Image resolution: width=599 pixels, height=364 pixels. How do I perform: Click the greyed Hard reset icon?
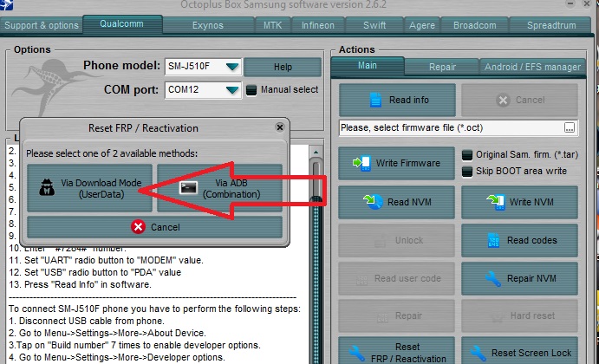coord(497,316)
